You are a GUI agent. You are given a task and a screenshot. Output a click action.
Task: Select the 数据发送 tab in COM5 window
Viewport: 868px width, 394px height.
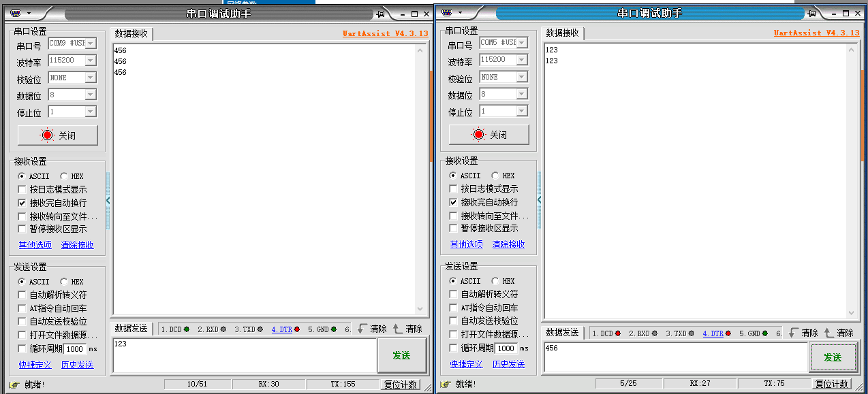pos(562,332)
